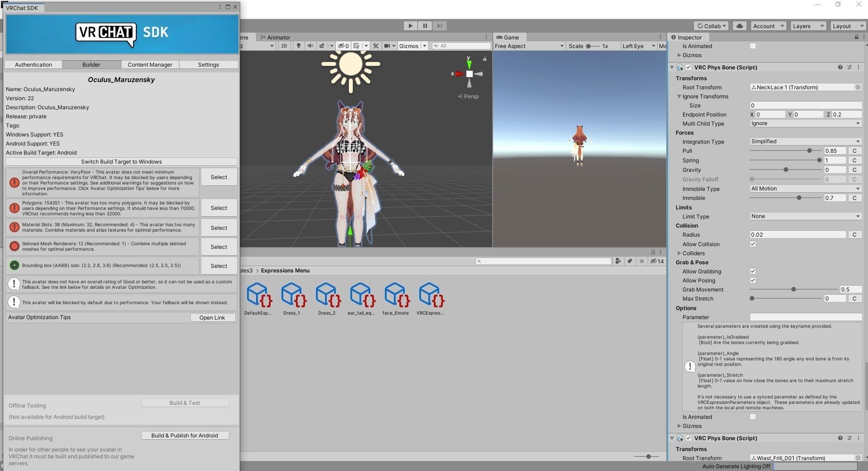Disable the Allow Collision checkbox

[x=753, y=244]
